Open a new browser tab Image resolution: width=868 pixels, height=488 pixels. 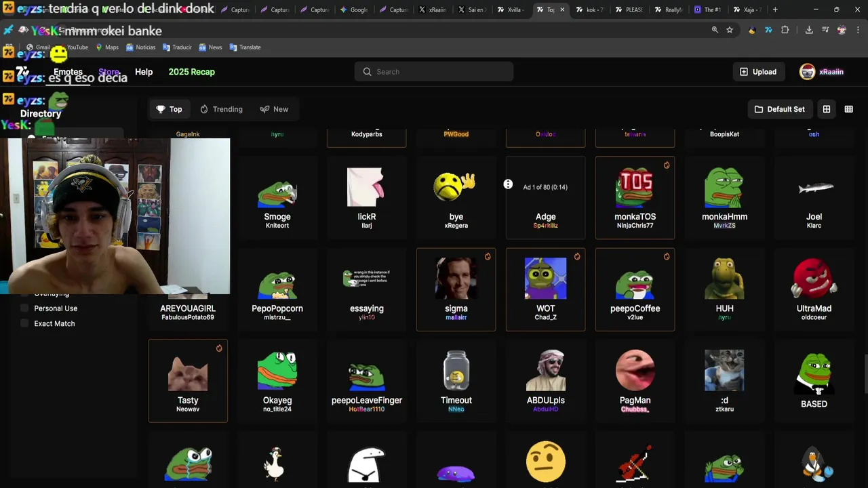tap(775, 9)
